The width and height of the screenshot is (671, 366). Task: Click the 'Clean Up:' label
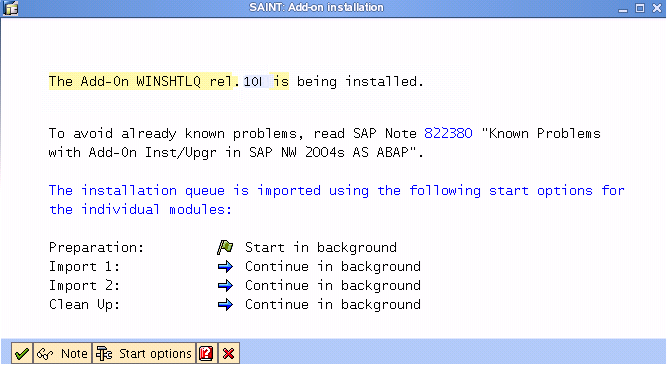[84, 305]
